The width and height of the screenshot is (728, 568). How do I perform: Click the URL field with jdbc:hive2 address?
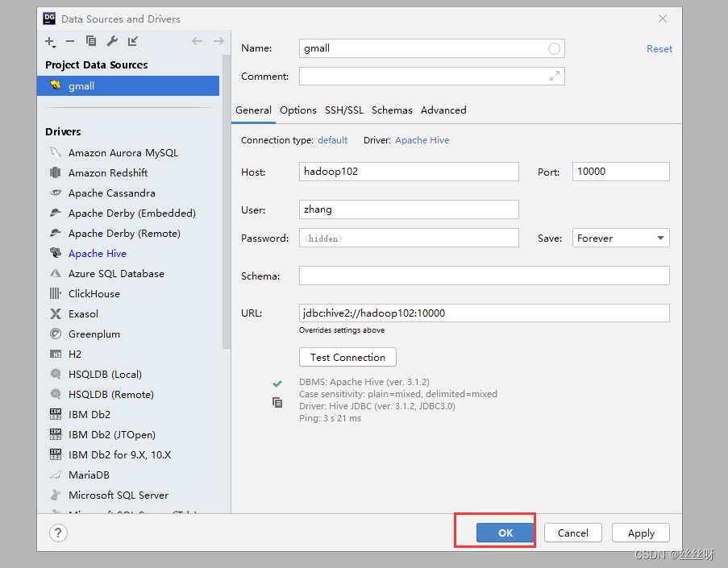tap(485, 313)
